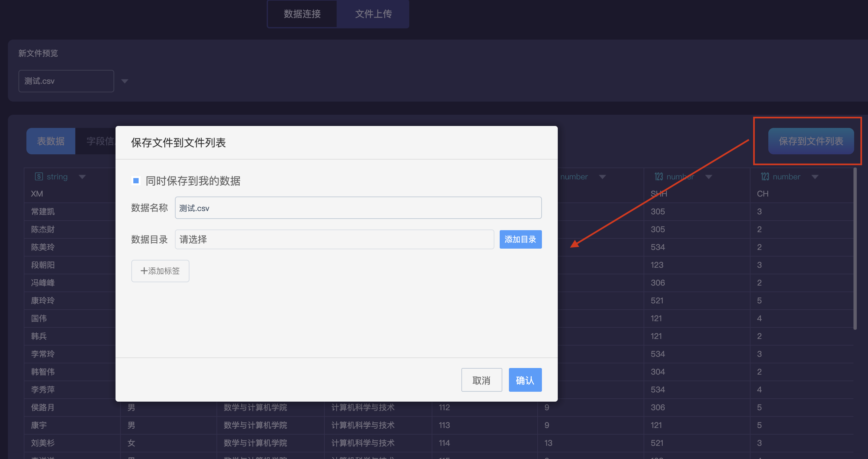Click the plus icon in 添加标签
Viewport: 868px width, 459px height.
[144, 271]
